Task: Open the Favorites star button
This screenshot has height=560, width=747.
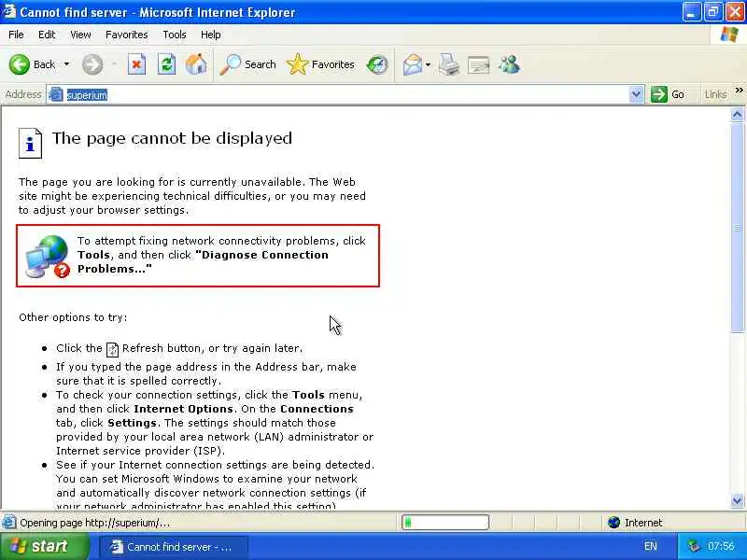Action: click(x=320, y=64)
